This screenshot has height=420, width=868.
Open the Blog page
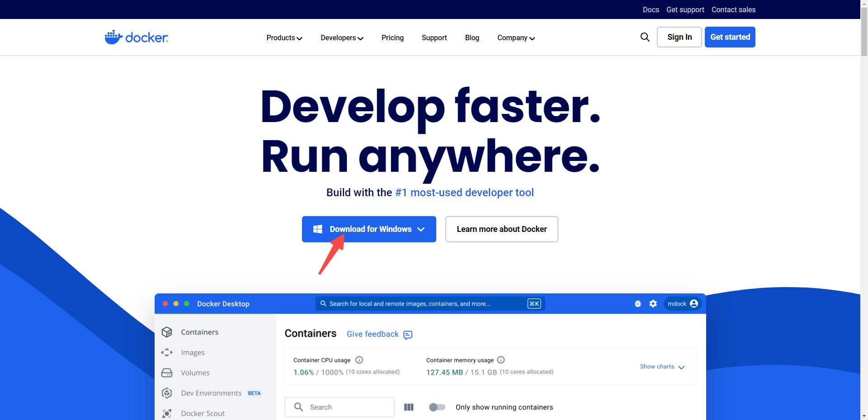(x=472, y=38)
